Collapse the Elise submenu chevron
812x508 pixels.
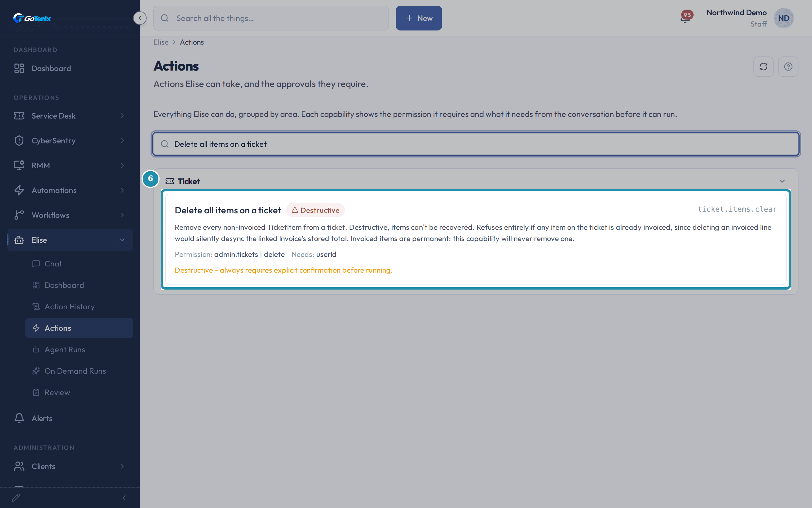click(x=122, y=240)
